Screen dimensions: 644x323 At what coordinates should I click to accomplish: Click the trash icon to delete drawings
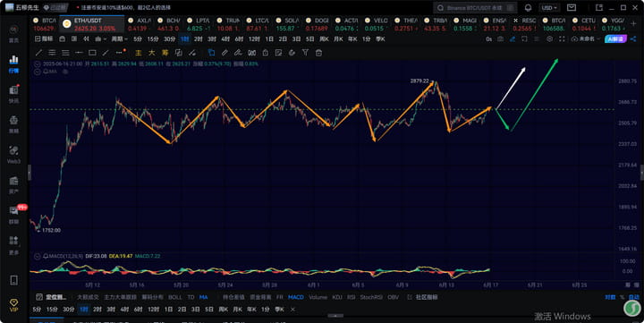tap(318, 53)
